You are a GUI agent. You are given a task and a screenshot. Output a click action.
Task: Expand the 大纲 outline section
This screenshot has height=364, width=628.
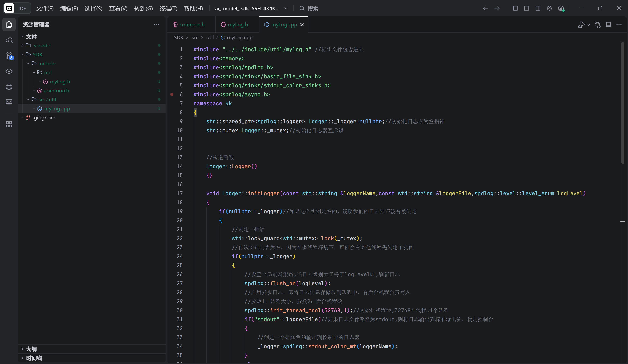(32, 349)
